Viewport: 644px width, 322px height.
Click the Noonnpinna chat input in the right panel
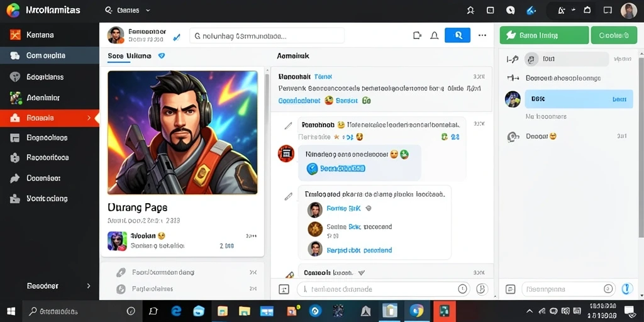(569, 289)
